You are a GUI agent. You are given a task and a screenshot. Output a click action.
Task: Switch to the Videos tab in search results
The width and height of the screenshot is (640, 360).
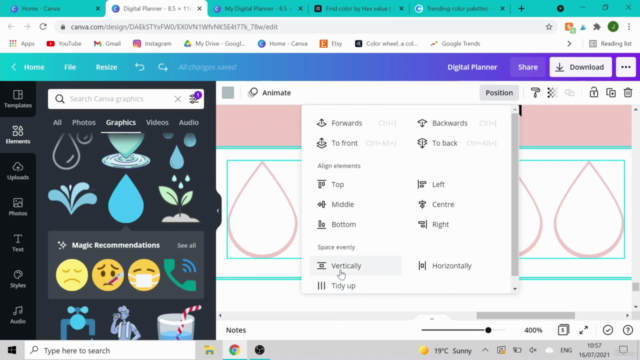coord(157,122)
